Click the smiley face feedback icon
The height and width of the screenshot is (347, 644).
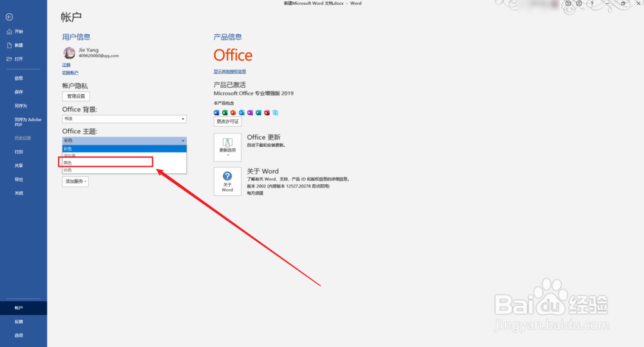click(x=568, y=3)
